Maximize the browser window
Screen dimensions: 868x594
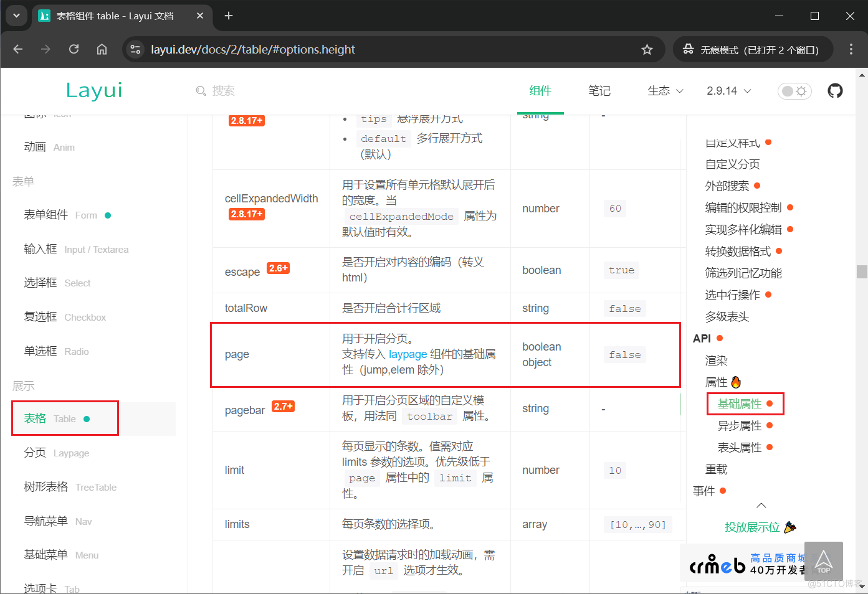[x=814, y=16]
